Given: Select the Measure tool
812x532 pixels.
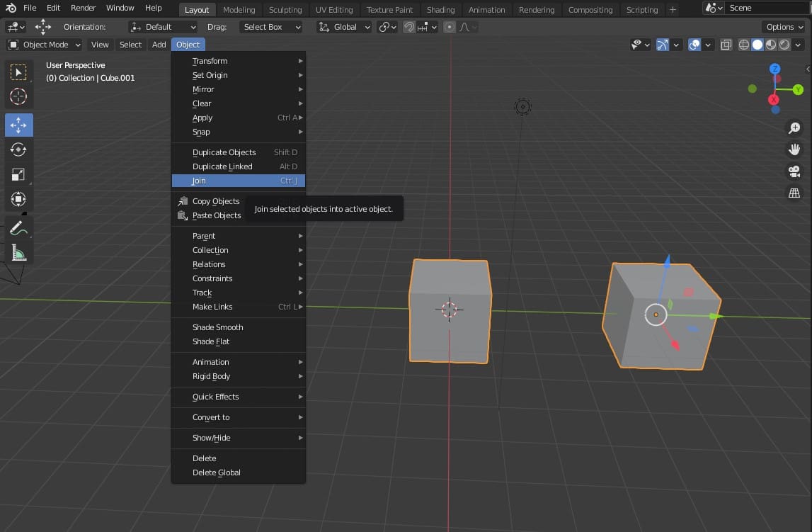Looking at the screenshot, I should pos(18,253).
